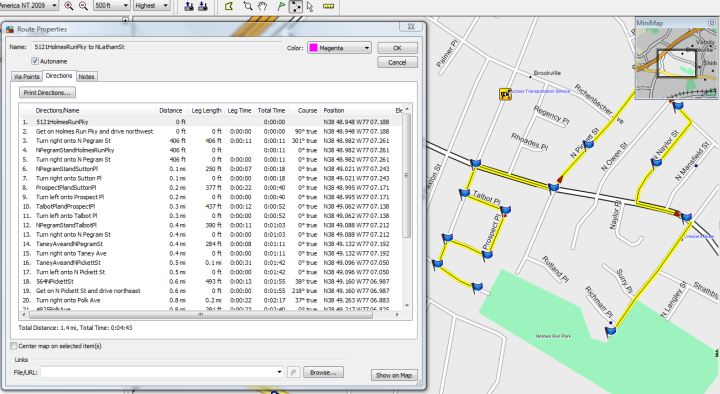
Task: Select the waypoint flag tool
Action: [281, 6]
